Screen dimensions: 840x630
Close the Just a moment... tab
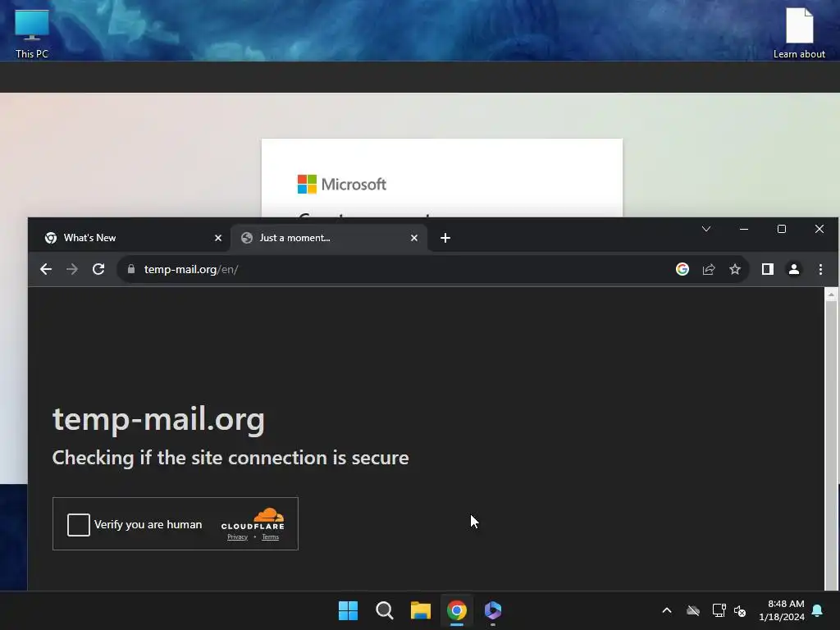click(x=414, y=238)
